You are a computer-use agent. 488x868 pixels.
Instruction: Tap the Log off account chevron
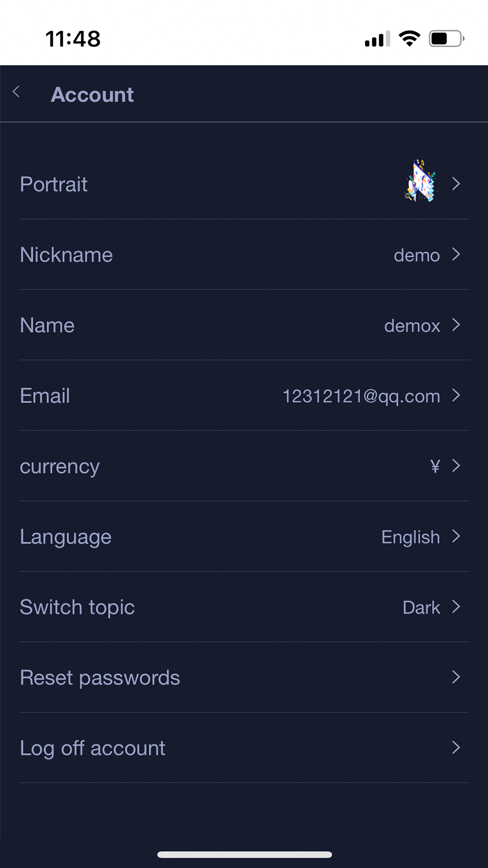(x=456, y=748)
